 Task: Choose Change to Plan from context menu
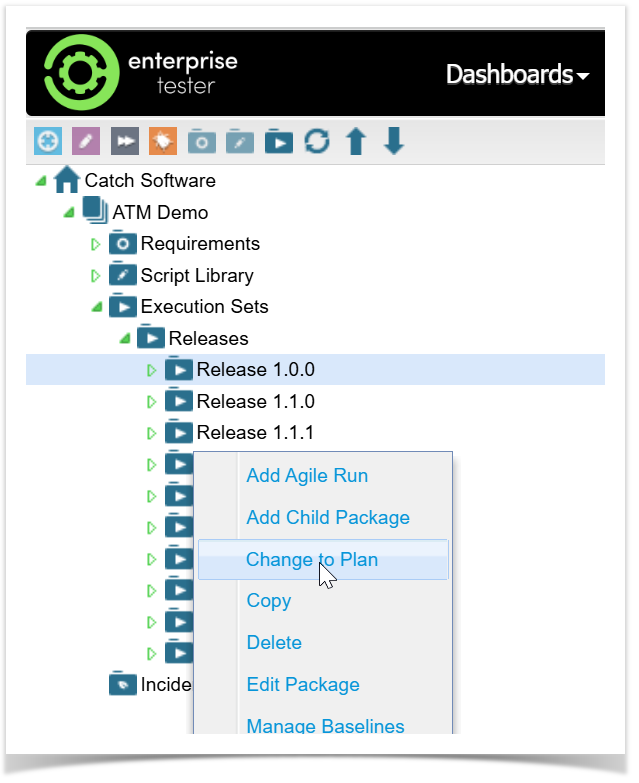[x=312, y=560]
